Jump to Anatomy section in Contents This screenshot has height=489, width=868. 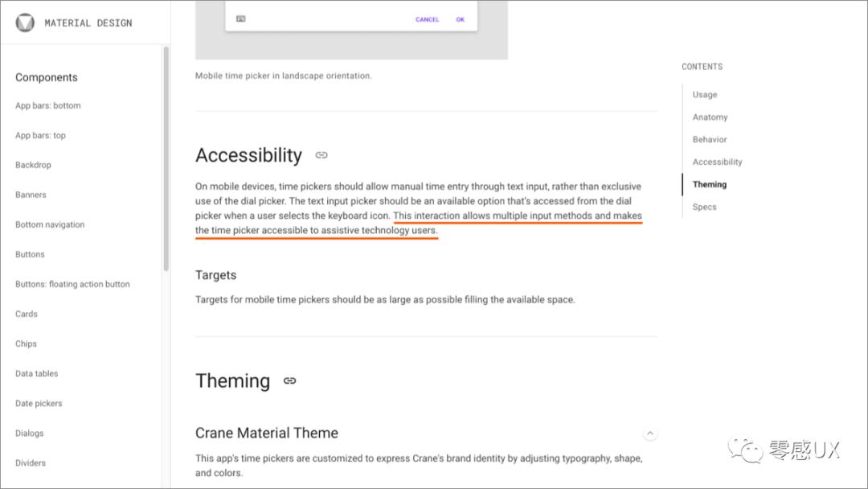point(710,117)
